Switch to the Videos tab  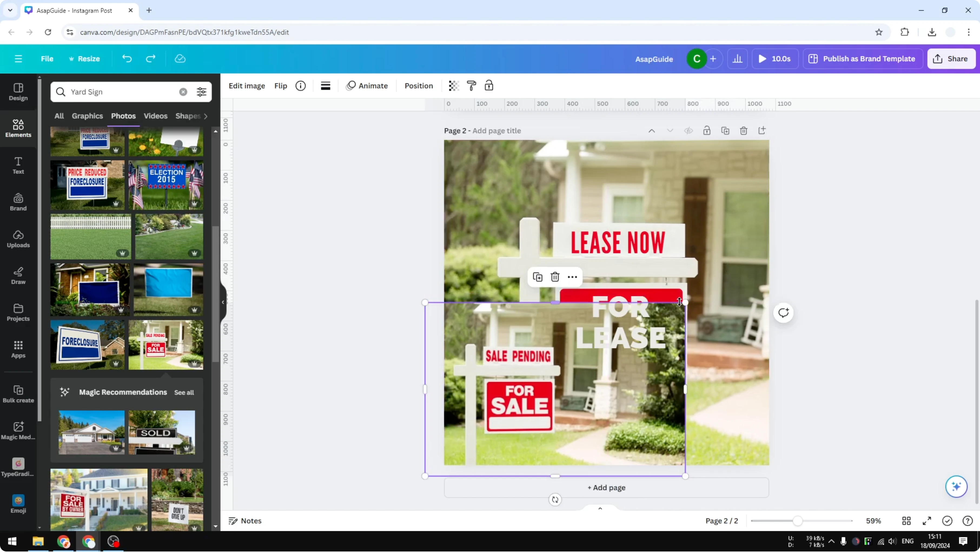point(155,116)
